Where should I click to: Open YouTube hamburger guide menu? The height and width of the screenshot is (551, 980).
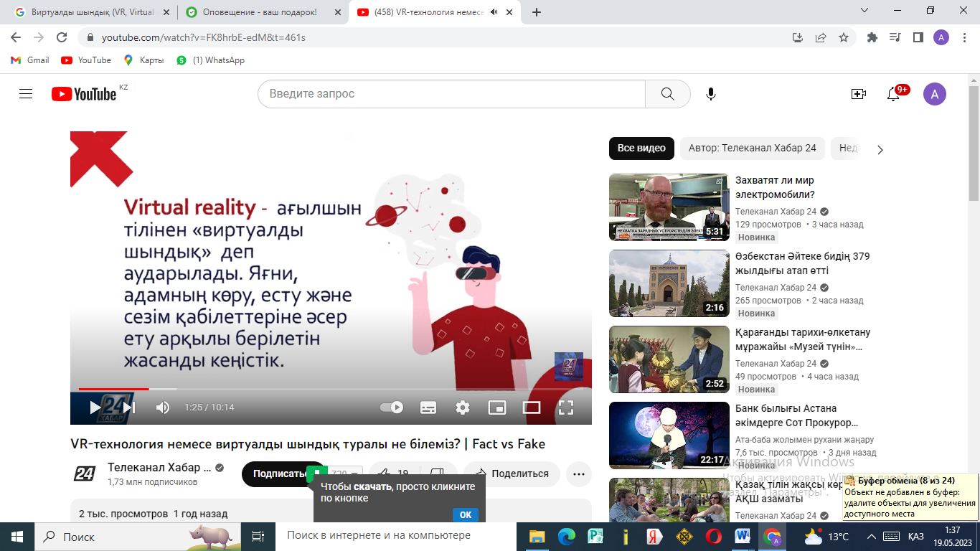pos(26,94)
